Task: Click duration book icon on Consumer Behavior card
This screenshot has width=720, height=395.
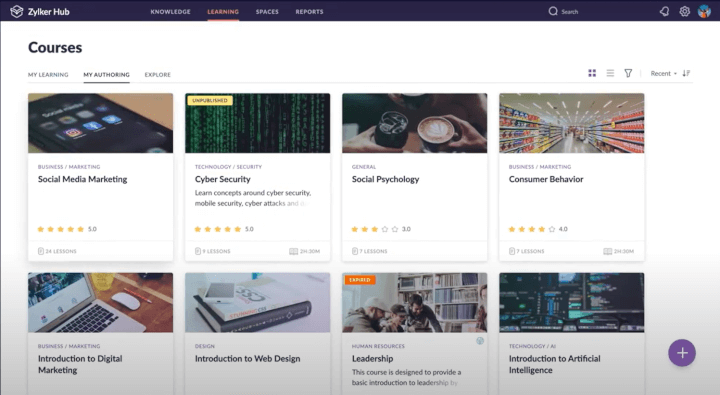Action: pyautogui.click(x=608, y=251)
